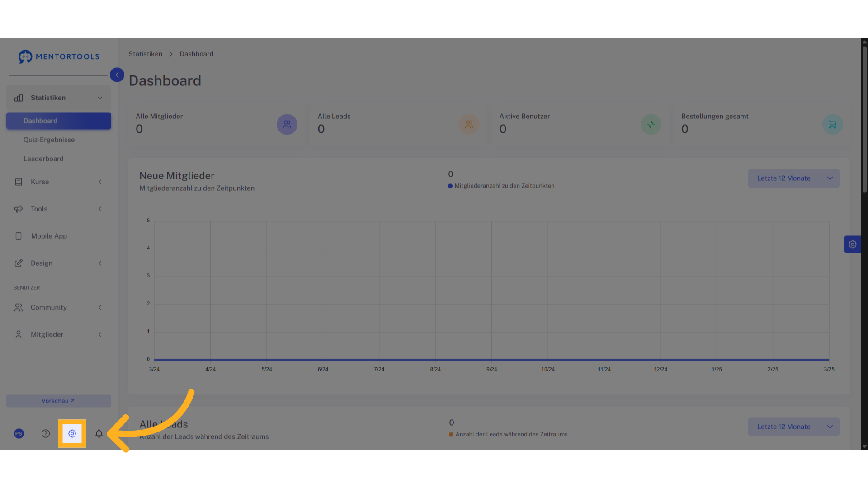Click the Mentortools logo
This screenshot has width=868, height=488.
tap(59, 56)
